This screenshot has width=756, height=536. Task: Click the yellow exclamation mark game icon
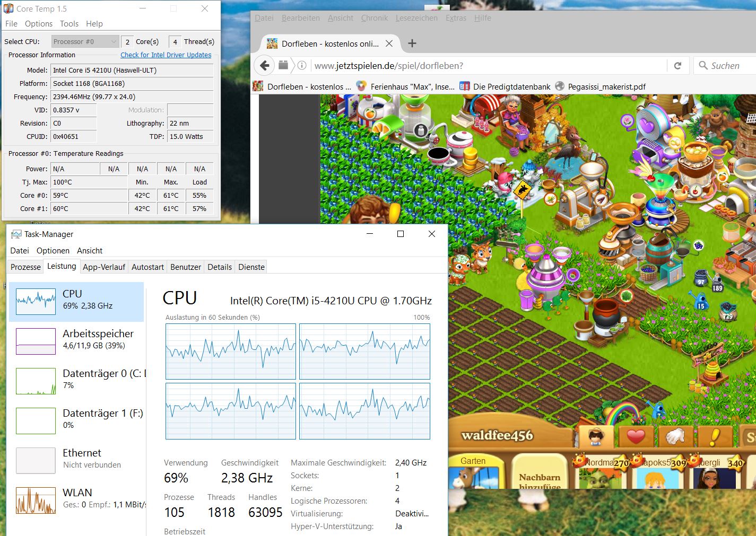(715, 437)
